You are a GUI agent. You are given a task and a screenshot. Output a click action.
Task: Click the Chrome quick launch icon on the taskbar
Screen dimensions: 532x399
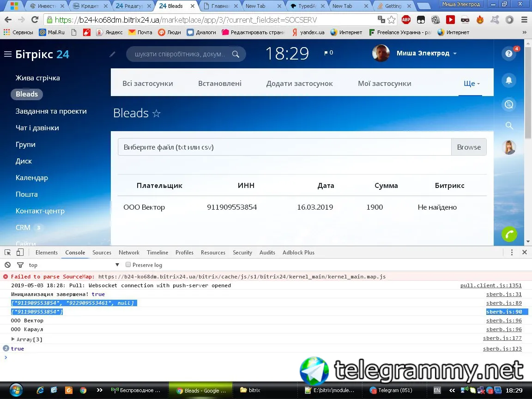tap(83, 390)
